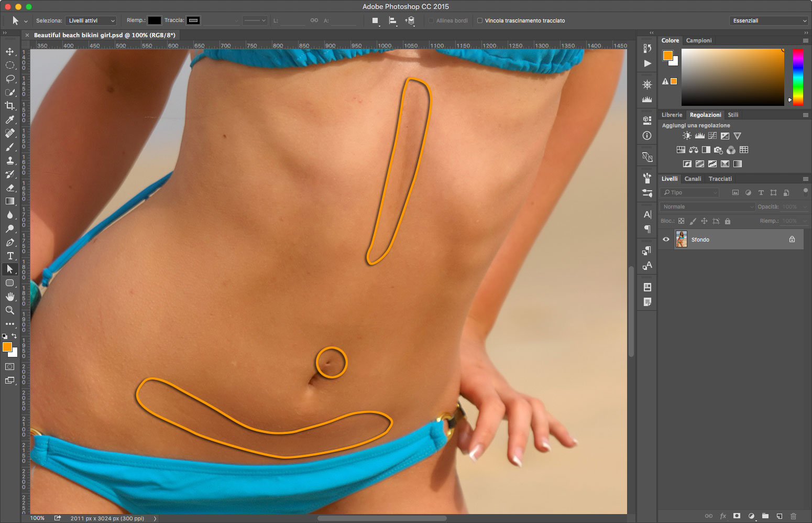The width and height of the screenshot is (812, 523).
Task: Click the Sfondo layer thumbnail
Action: point(681,239)
